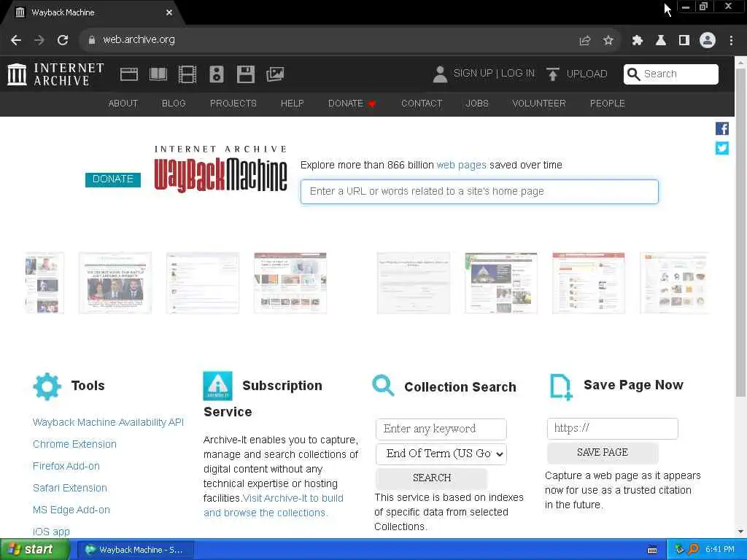Image resolution: width=747 pixels, height=560 pixels.
Task: Close the Wayback Machine browser tab
Action: pyautogui.click(x=169, y=12)
